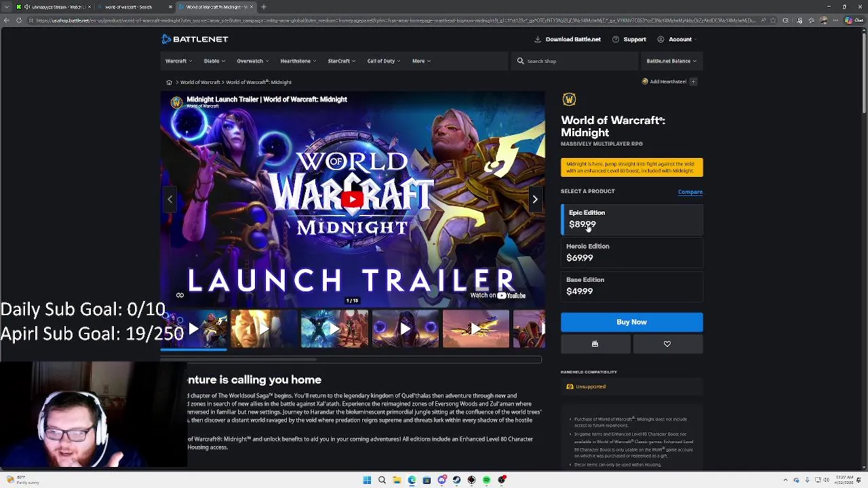This screenshot has width=868, height=488.
Task: Open the Battle.net Balance dropdown
Action: tap(671, 61)
